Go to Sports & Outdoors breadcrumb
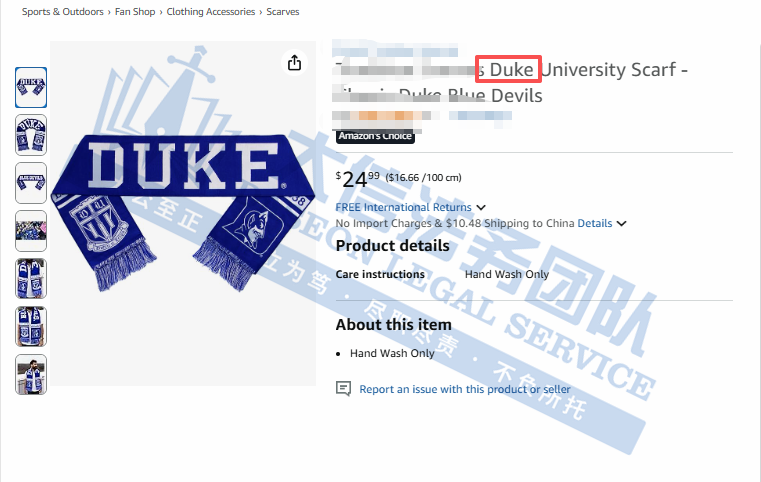The image size is (761, 482). click(63, 12)
